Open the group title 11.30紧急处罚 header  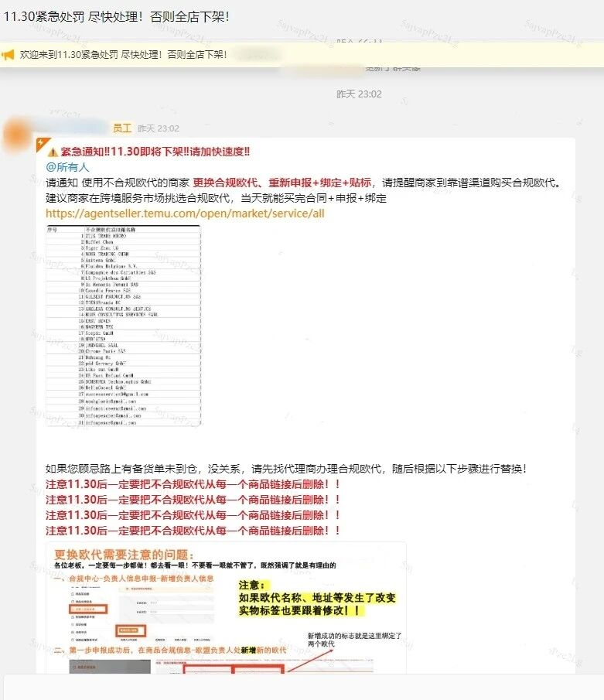pos(117,16)
